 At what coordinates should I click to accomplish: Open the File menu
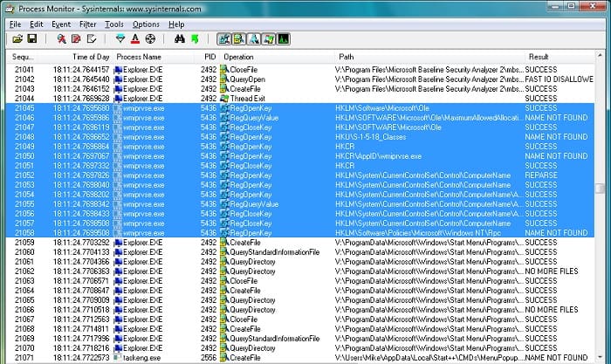click(x=15, y=24)
